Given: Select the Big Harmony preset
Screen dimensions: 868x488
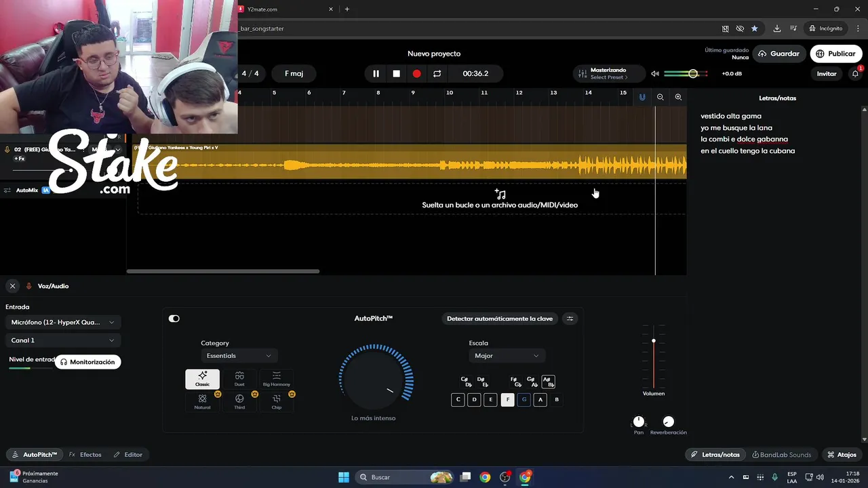Looking at the screenshot, I should 276,379.
